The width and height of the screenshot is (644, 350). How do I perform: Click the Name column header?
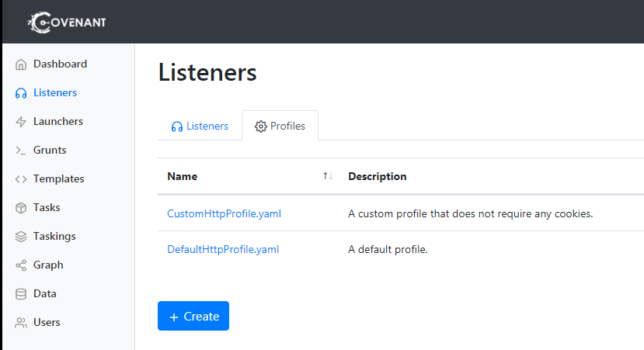pyautogui.click(x=183, y=176)
